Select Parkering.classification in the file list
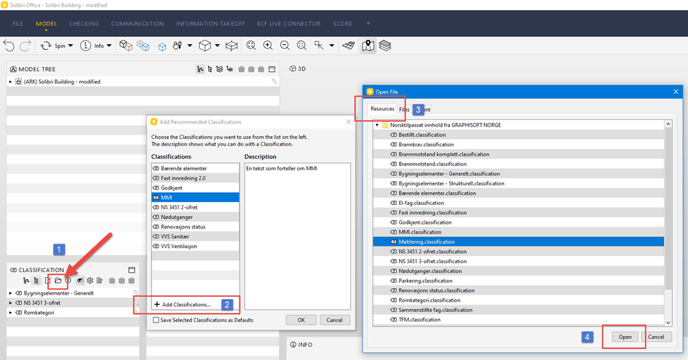The height and width of the screenshot is (360, 688). point(518,281)
